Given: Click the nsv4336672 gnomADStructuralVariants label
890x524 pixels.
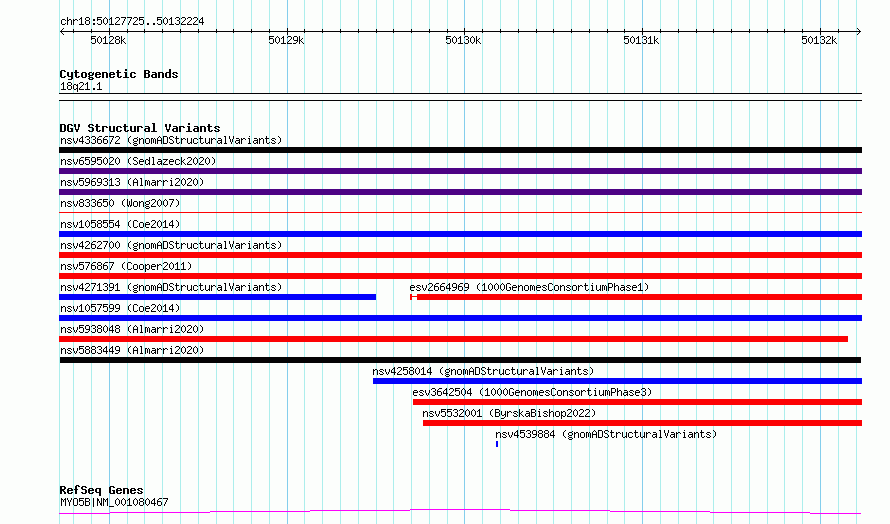Looking at the screenshot, I should tap(171, 140).
